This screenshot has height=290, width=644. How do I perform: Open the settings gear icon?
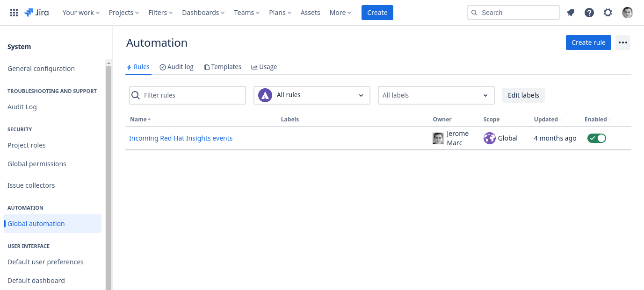click(x=608, y=13)
